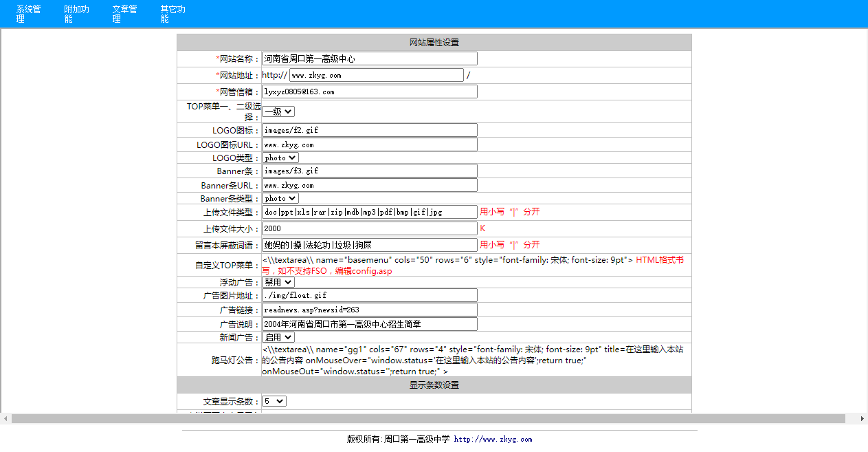868x452 pixels.
Task: Click the 自定义TOP菜单 label
Action: coord(228,266)
